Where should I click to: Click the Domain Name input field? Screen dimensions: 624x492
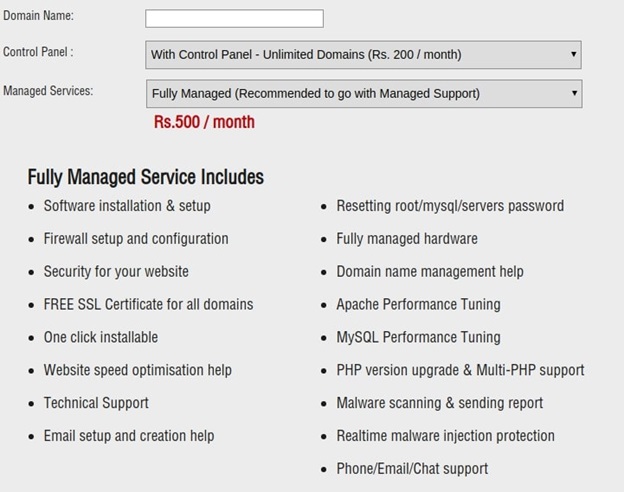click(234, 19)
